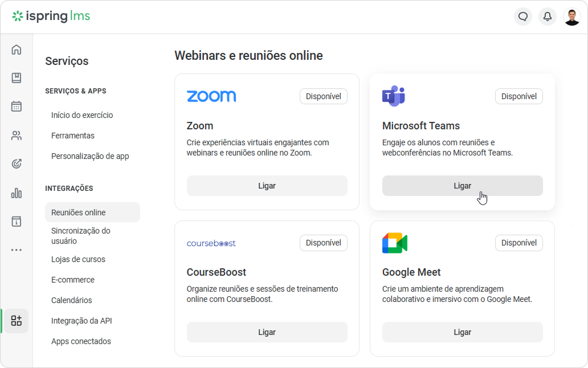Open the calendar icon in sidebar

pos(16,107)
